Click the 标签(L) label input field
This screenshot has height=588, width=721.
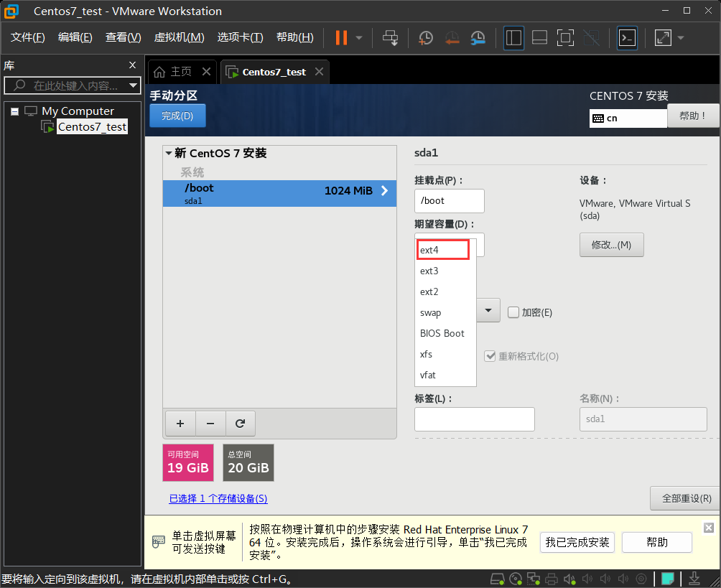tap(474, 419)
